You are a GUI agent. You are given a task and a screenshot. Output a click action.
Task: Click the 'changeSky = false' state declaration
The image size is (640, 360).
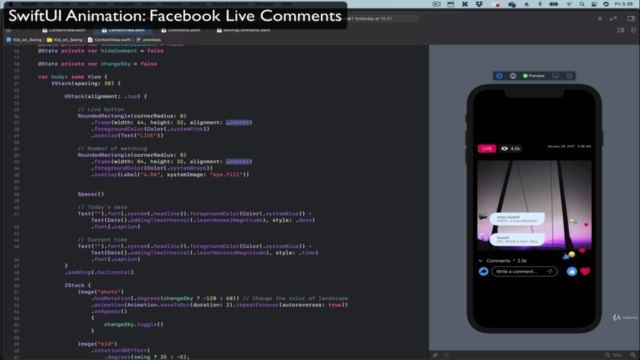pos(98,64)
